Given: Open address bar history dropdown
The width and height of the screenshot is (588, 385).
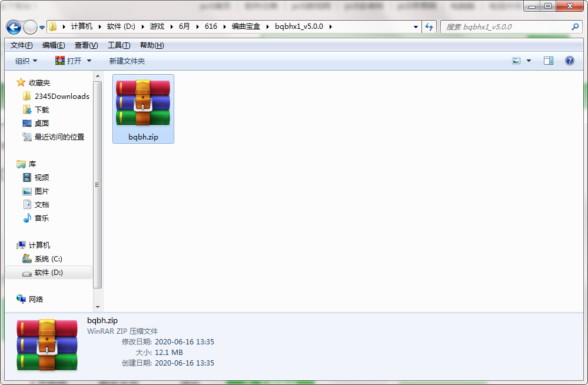Looking at the screenshot, I should tap(416, 27).
